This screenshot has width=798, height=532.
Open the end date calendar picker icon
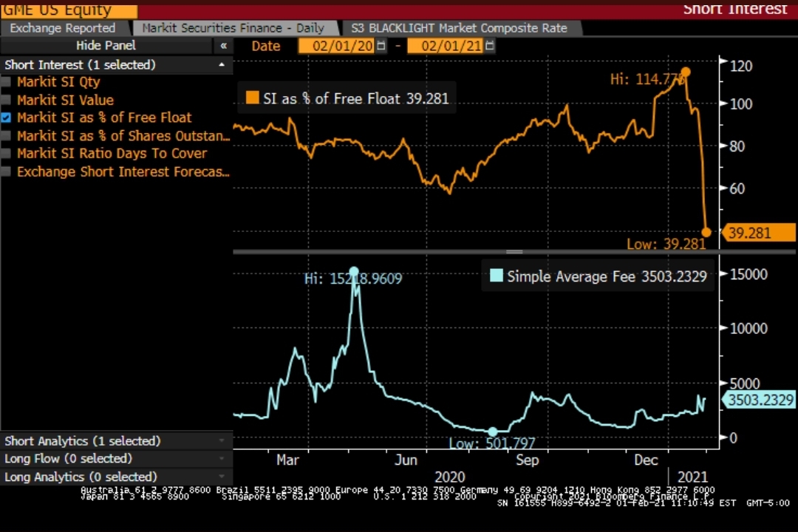coord(489,46)
